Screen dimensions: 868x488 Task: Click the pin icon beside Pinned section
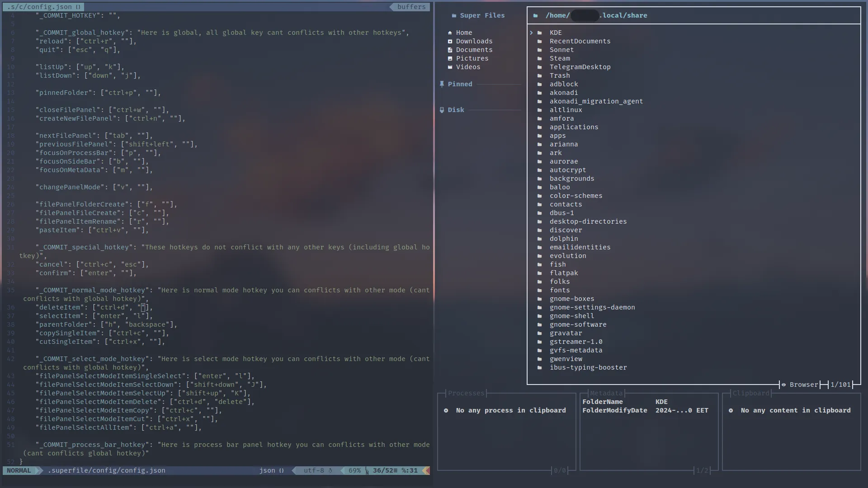pyautogui.click(x=442, y=84)
